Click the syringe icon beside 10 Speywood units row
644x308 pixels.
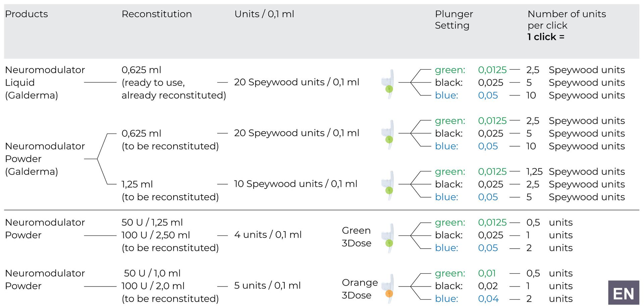click(388, 186)
